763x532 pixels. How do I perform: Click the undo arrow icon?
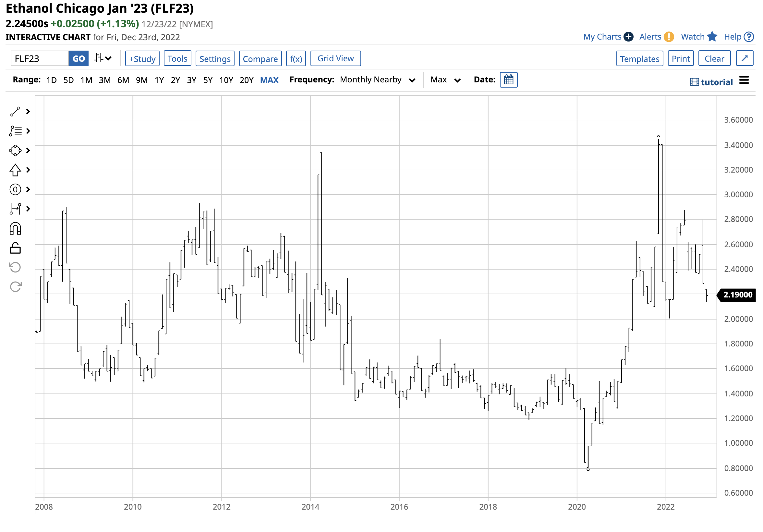[x=15, y=268]
